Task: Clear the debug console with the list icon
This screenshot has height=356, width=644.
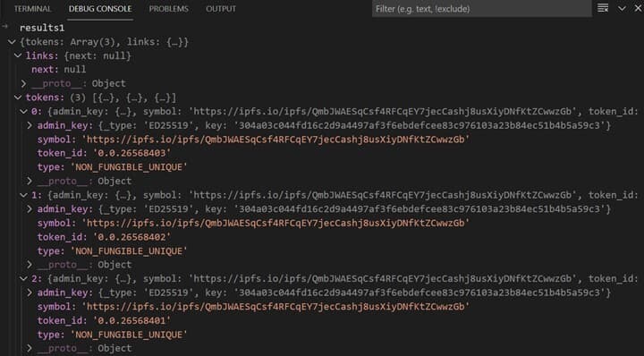Action: 603,8
